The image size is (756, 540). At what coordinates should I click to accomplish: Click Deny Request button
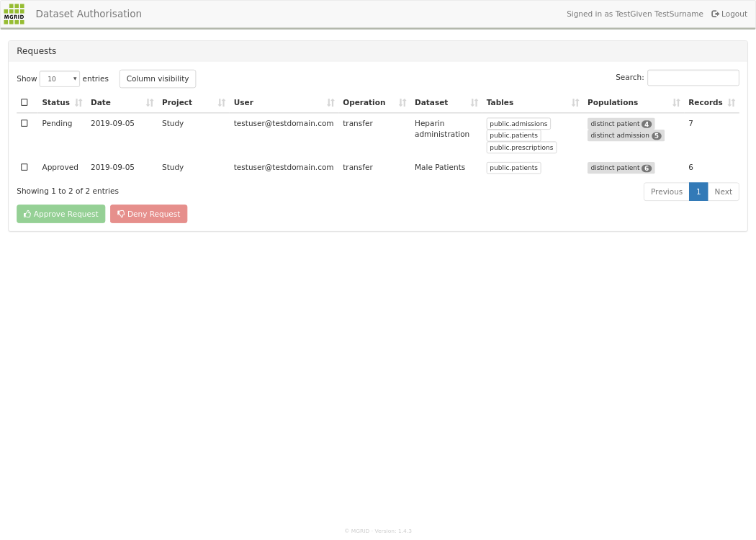(148, 214)
